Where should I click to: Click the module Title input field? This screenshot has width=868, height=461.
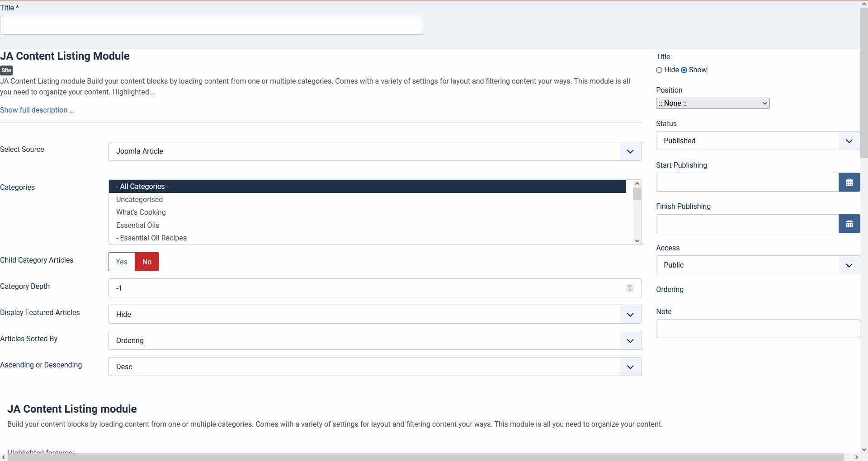click(212, 25)
